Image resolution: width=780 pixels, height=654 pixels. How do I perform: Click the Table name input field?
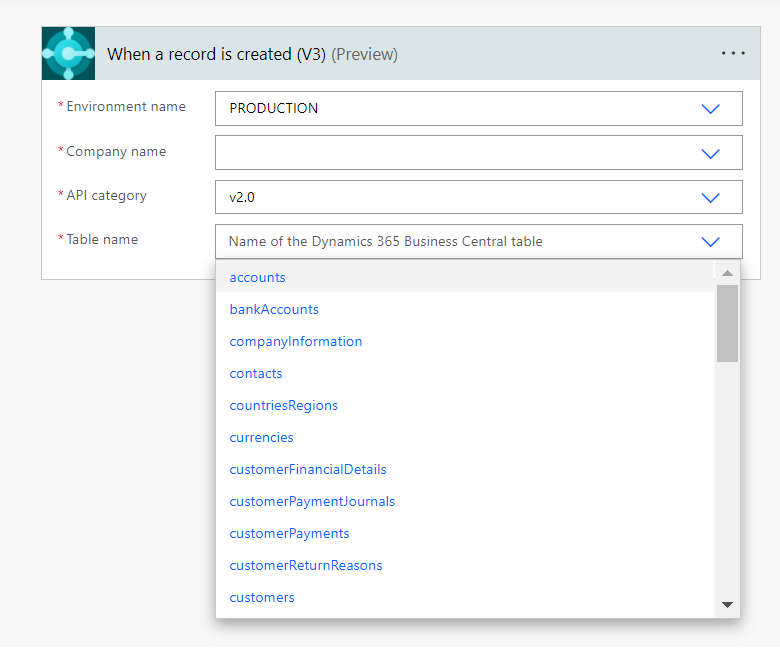point(450,241)
